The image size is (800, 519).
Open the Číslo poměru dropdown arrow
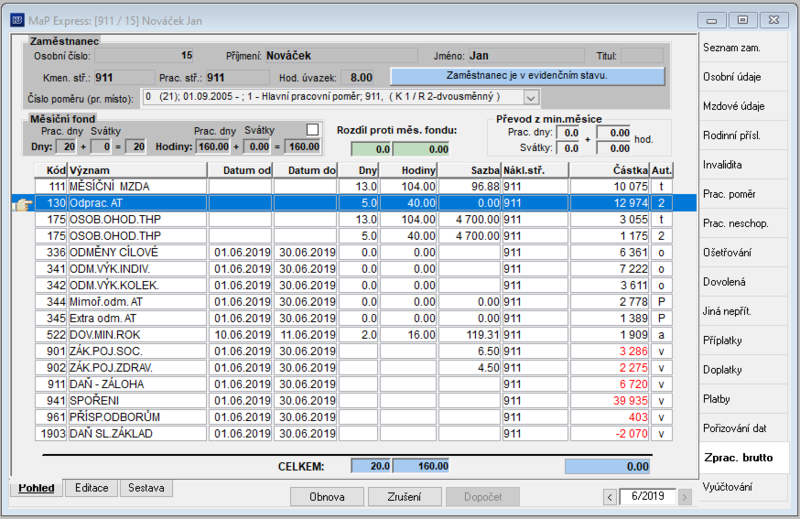point(531,97)
